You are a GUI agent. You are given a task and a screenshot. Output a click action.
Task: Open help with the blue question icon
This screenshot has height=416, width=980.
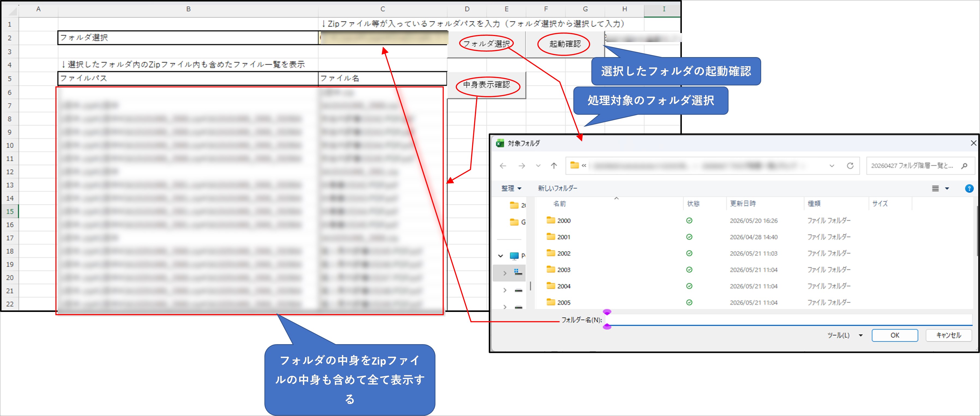pos(969,188)
